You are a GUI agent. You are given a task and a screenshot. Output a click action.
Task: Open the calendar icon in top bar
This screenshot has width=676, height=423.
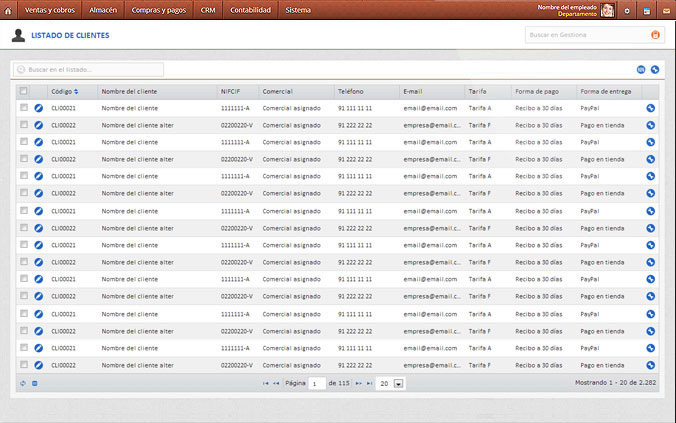point(646,10)
